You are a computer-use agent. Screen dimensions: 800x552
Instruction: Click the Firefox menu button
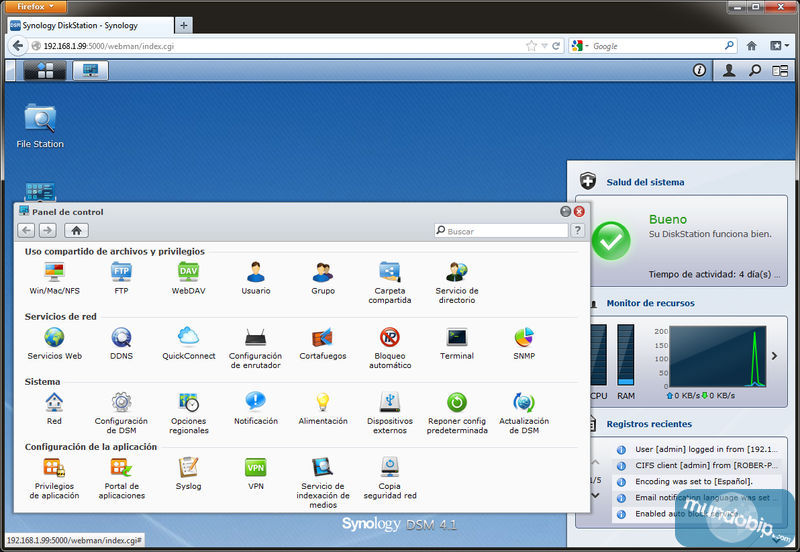click(35, 7)
